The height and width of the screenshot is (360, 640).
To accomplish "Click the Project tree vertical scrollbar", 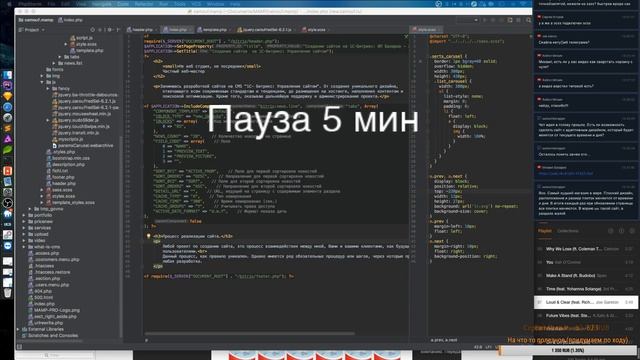I will [121, 237].
